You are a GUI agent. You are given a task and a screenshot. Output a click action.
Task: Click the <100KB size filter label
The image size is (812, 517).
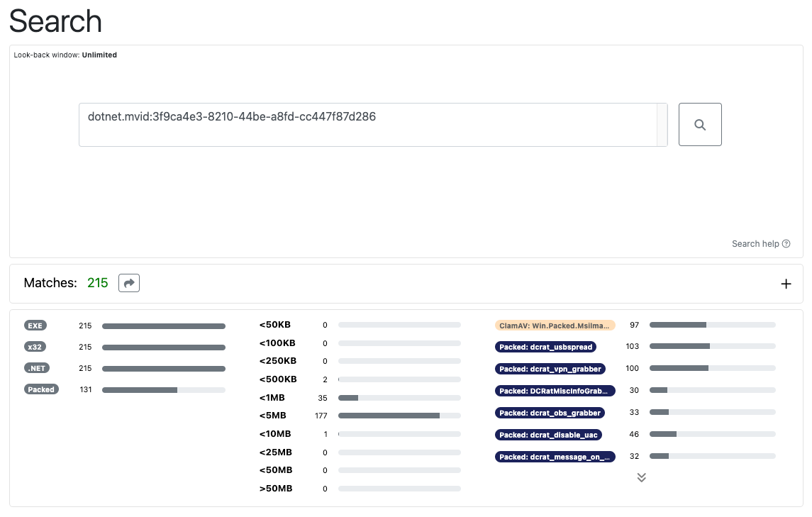point(277,343)
